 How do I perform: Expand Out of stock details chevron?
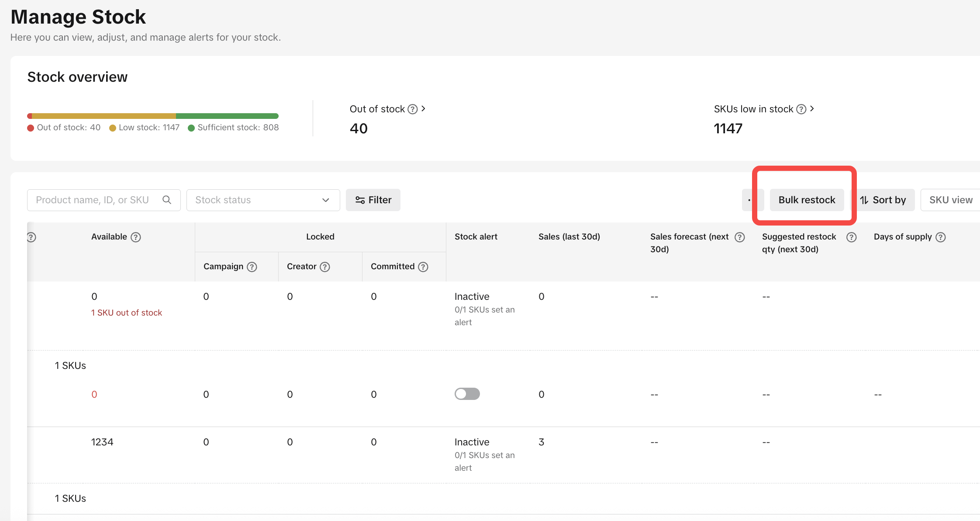[423, 108]
